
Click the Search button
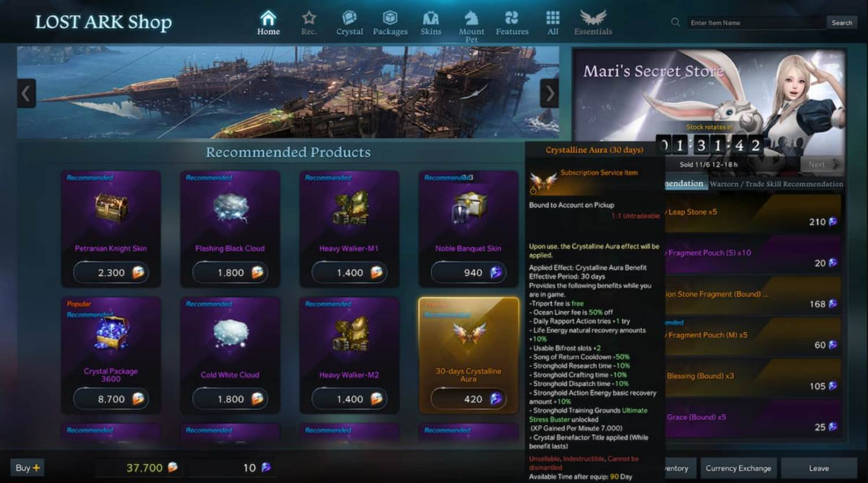click(x=842, y=23)
